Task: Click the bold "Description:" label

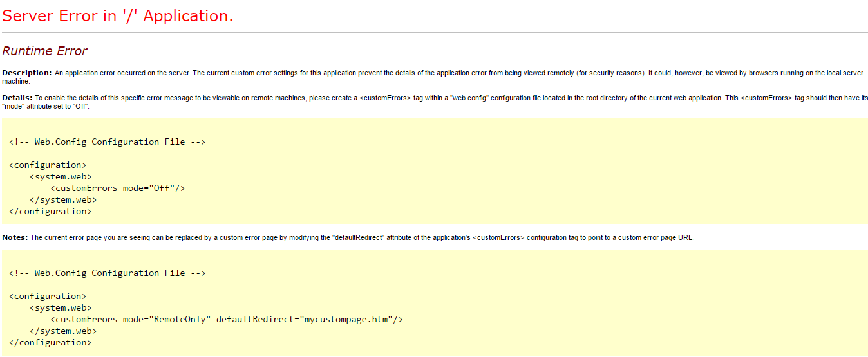Action: [27, 73]
